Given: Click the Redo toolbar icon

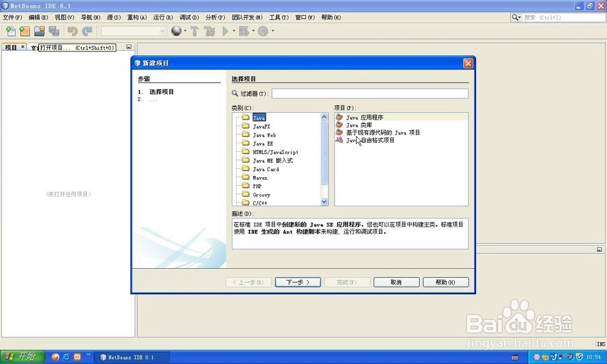Looking at the screenshot, I should point(87,31).
